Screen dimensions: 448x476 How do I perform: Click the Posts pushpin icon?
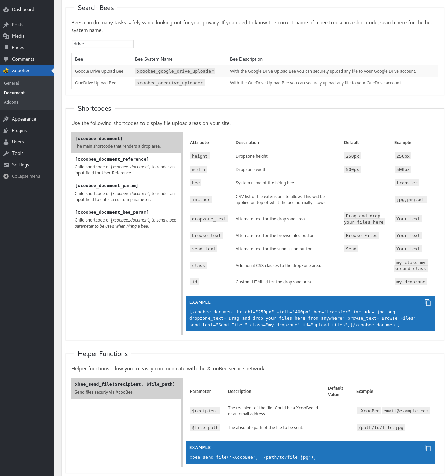tap(6, 25)
